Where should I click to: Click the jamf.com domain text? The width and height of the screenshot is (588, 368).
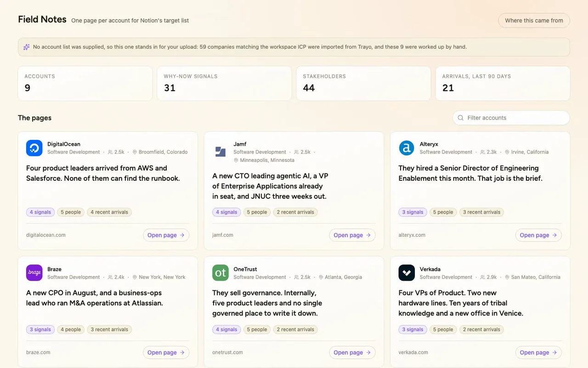pos(223,235)
